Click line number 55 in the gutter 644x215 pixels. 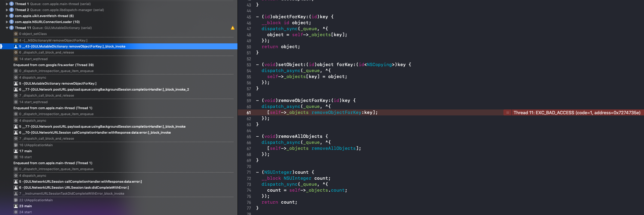click(x=249, y=77)
